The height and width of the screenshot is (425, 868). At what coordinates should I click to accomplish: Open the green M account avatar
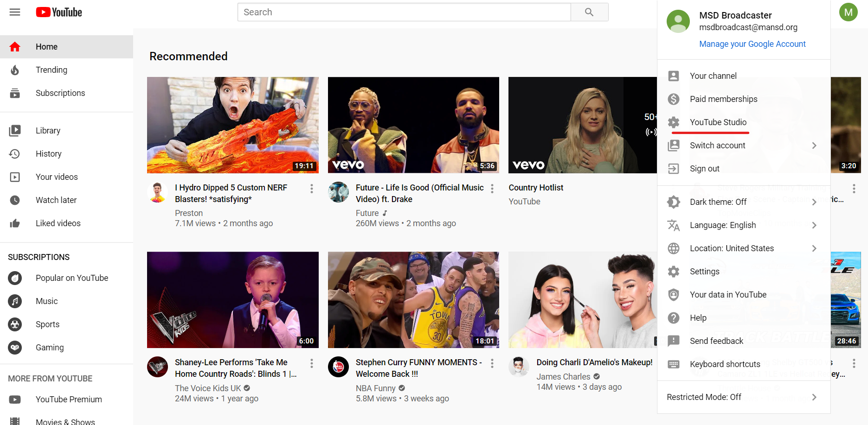pos(848,12)
